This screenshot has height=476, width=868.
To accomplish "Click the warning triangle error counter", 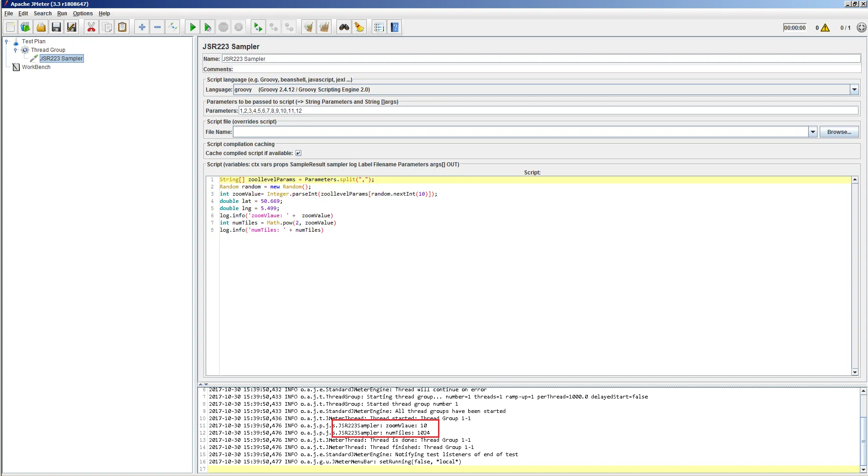I will pos(825,28).
